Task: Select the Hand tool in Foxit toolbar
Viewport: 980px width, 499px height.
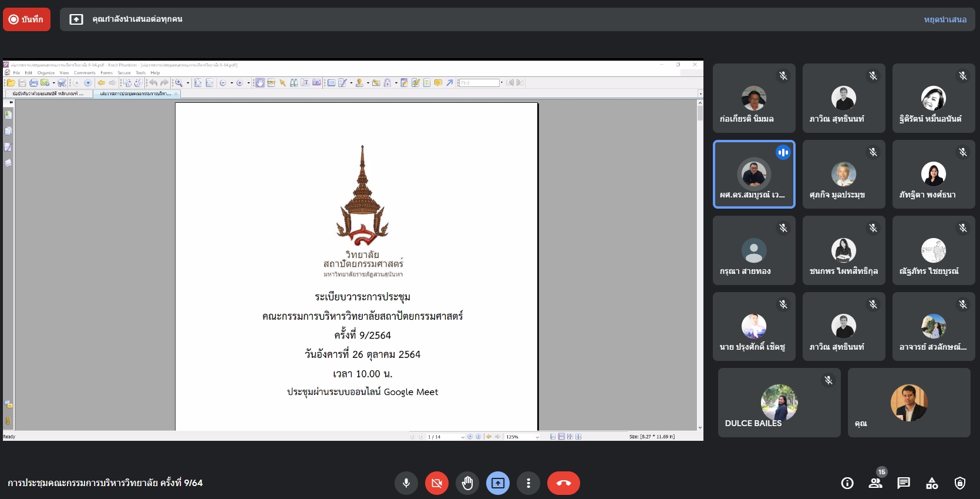Action: click(x=260, y=83)
